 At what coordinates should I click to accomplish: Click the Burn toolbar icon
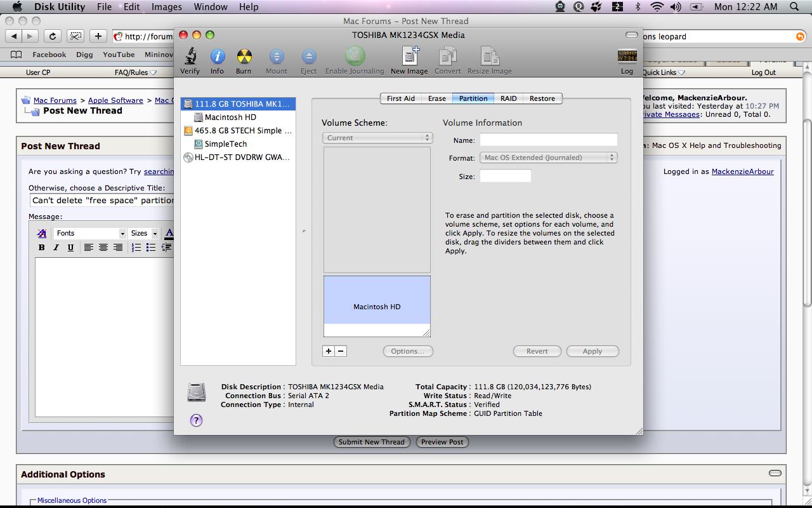click(244, 57)
